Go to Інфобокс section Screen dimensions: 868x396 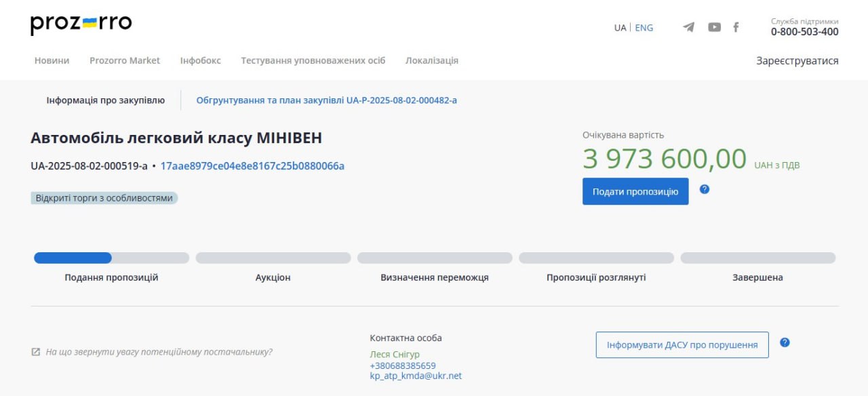(x=200, y=60)
